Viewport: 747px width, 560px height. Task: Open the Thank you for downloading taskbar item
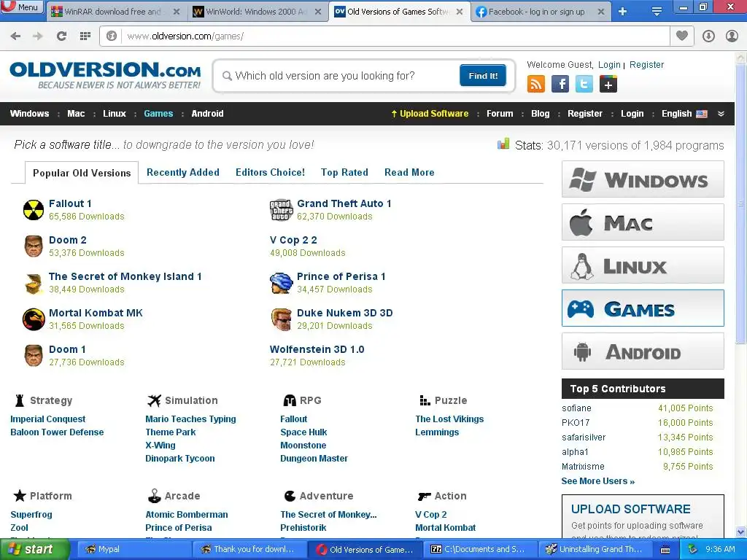click(249, 550)
